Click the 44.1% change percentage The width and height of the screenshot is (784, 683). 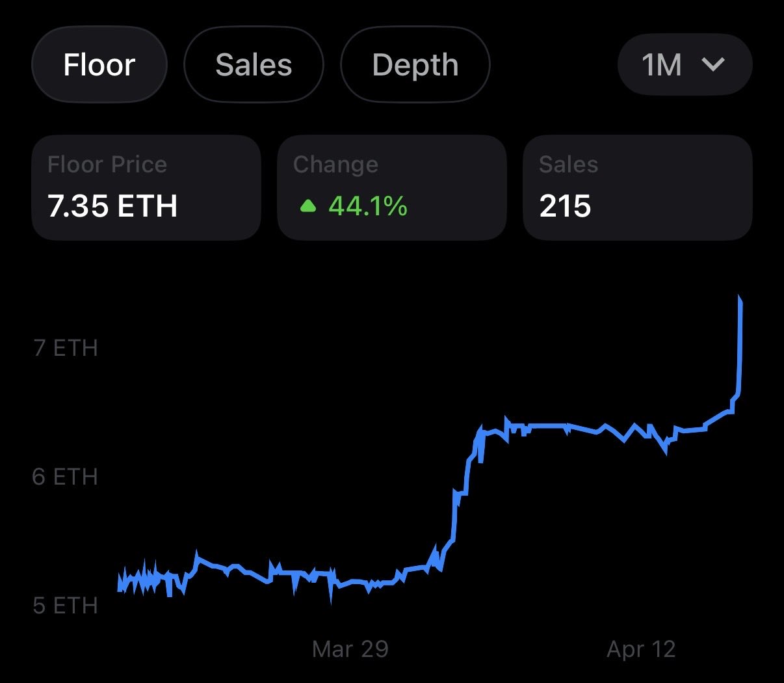coord(368,206)
